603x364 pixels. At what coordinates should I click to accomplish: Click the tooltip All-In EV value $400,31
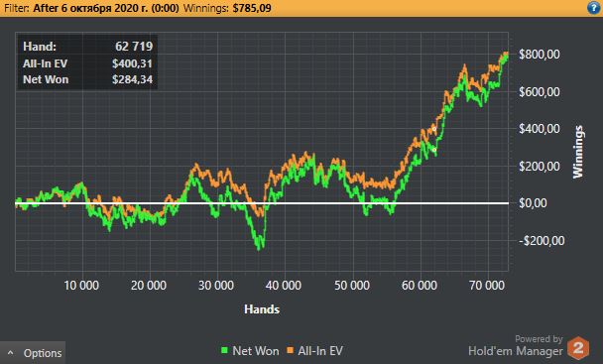132,63
